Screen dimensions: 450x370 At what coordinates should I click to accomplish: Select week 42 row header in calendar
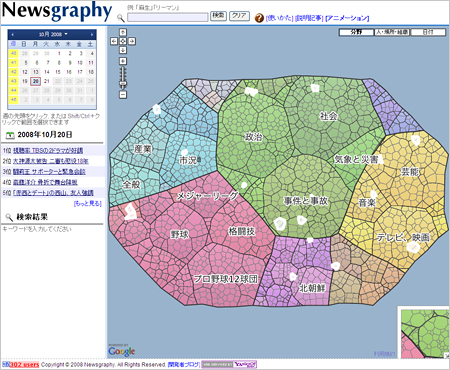(x=13, y=72)
